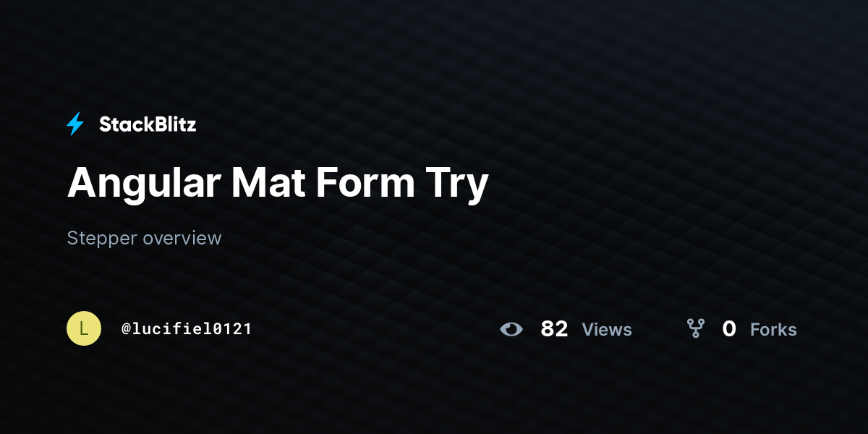Open the StackBlitz wordmark link
868x434 pixels.
(x=148, y=124)
